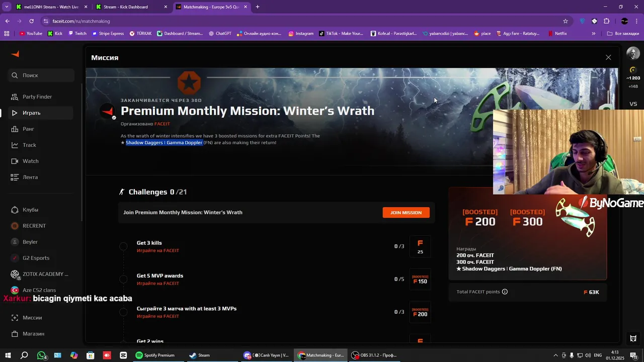Click the Challenges 0/21 heading
Screen dimensions: 644x362
click(153, 192)
